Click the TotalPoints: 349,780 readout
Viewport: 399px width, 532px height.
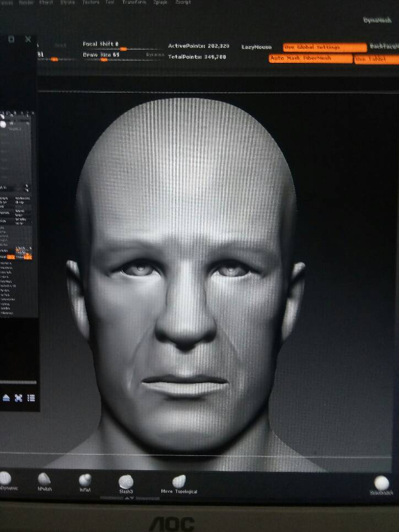coord(197,57)
